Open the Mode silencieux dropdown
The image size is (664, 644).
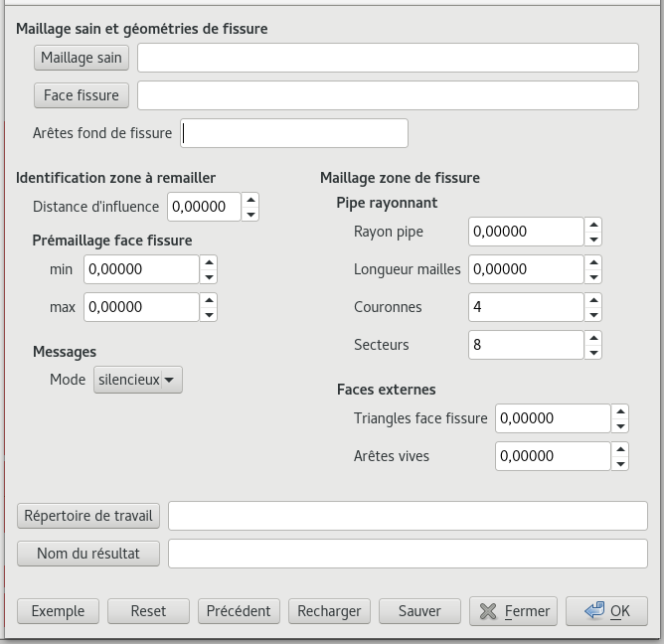coord(138,380)
